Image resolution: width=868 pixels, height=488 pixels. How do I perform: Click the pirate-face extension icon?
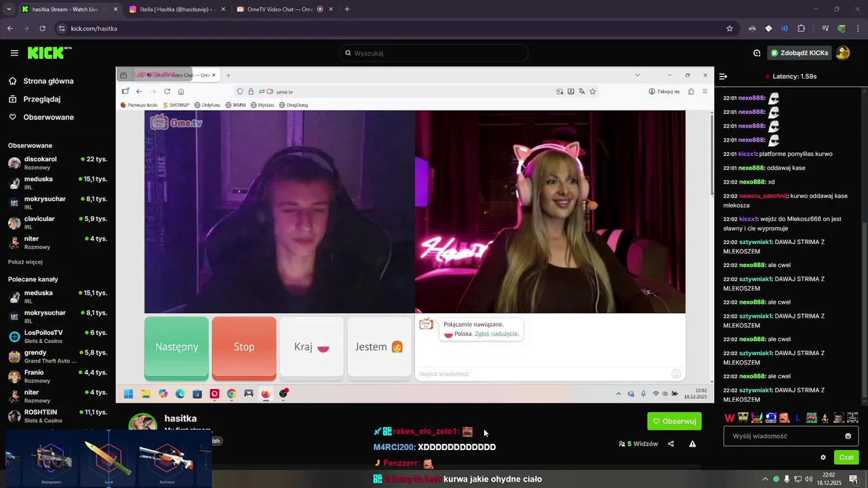tap(752, 28)
